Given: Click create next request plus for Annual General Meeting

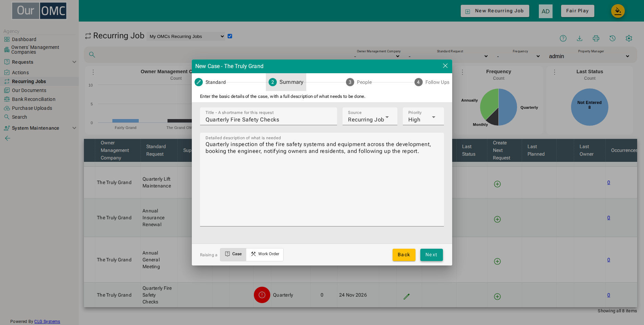Looking at the screenshot, I should pyautogui.click(x=497, y=261).
